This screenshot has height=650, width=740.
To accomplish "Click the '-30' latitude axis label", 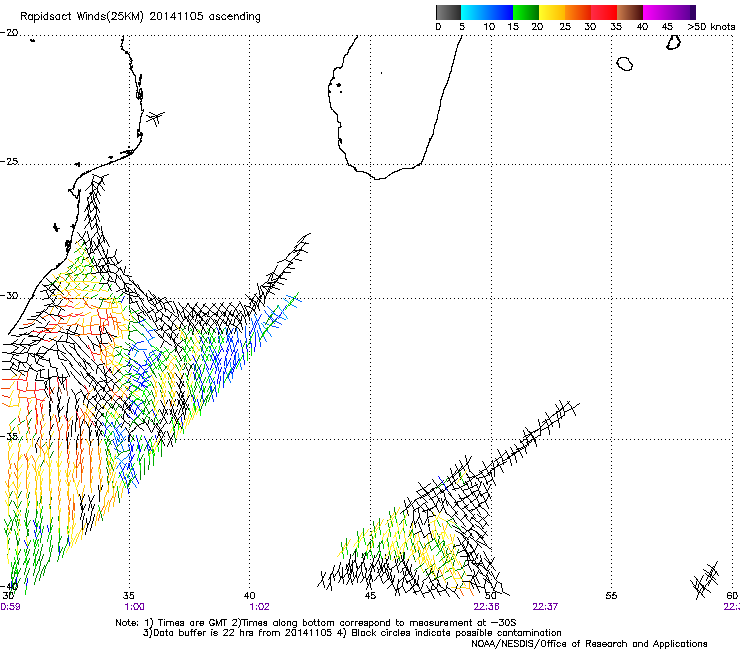I will tap(9, 295).
